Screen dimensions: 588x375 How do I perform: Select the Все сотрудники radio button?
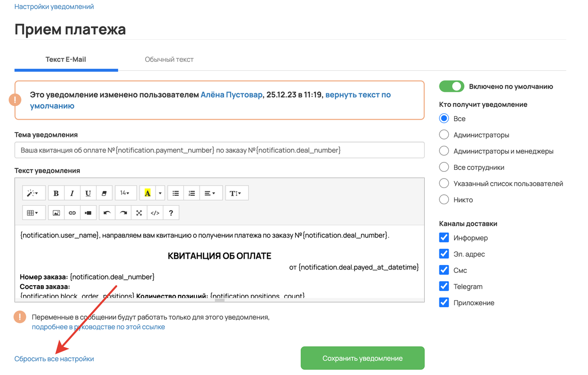(444, 167)
